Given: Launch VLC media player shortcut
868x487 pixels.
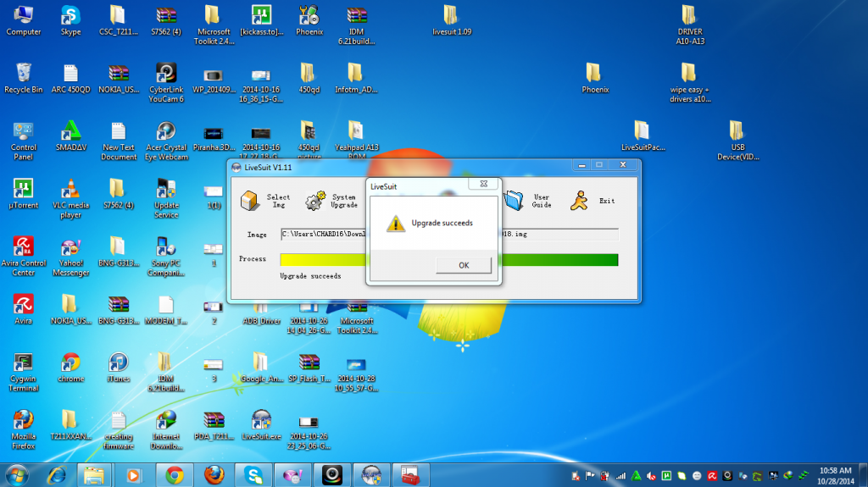Looking at the screenshot, I should click(71, 199).
